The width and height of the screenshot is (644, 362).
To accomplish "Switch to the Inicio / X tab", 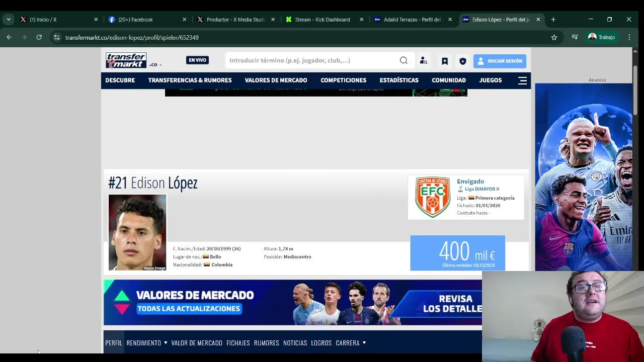I will click(x=58, y=20).
